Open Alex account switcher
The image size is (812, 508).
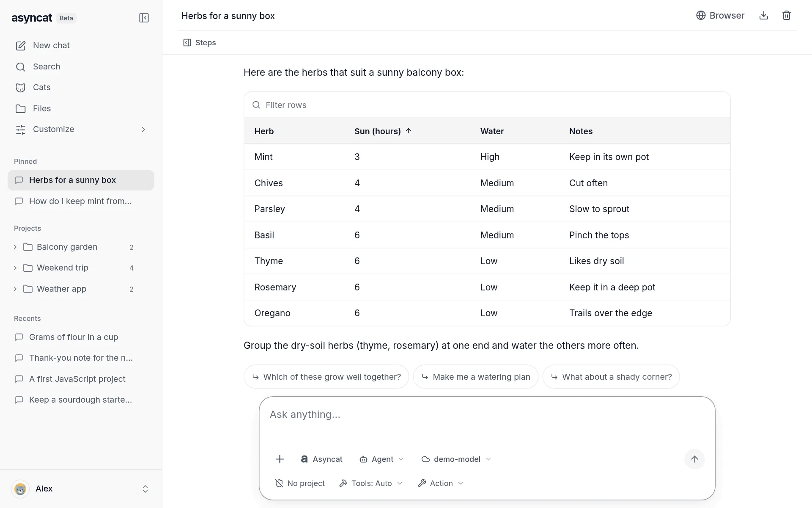(x=81, y=489)
